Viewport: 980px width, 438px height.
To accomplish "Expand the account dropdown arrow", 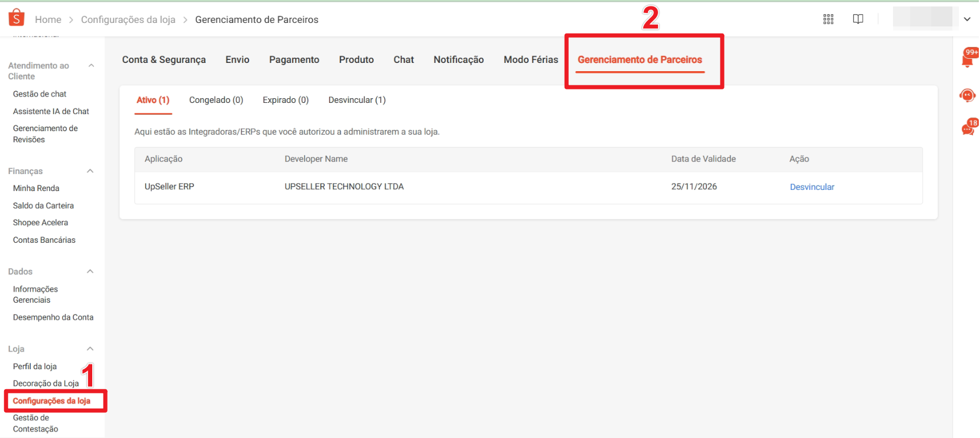I will coord(967,19).
